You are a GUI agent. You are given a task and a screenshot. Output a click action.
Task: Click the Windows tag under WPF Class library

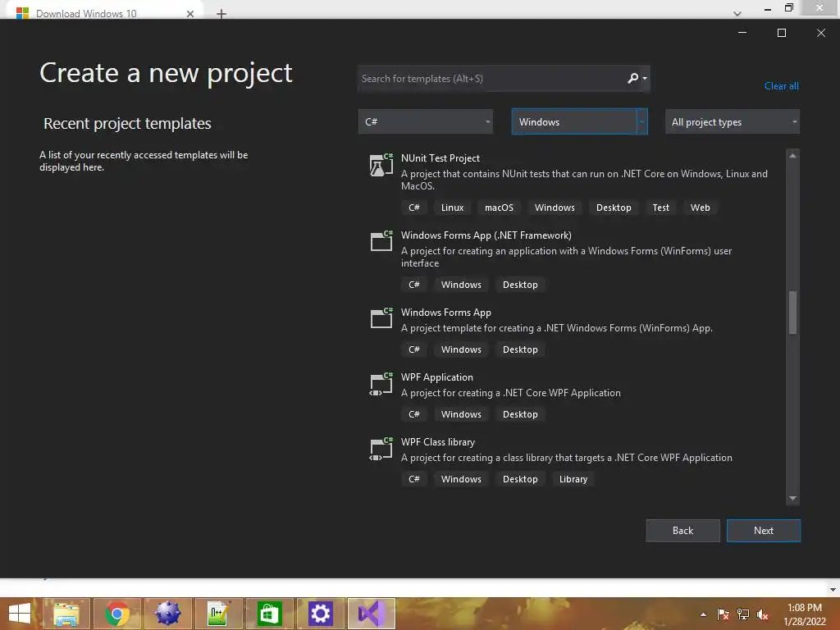(x=461, y=479)
